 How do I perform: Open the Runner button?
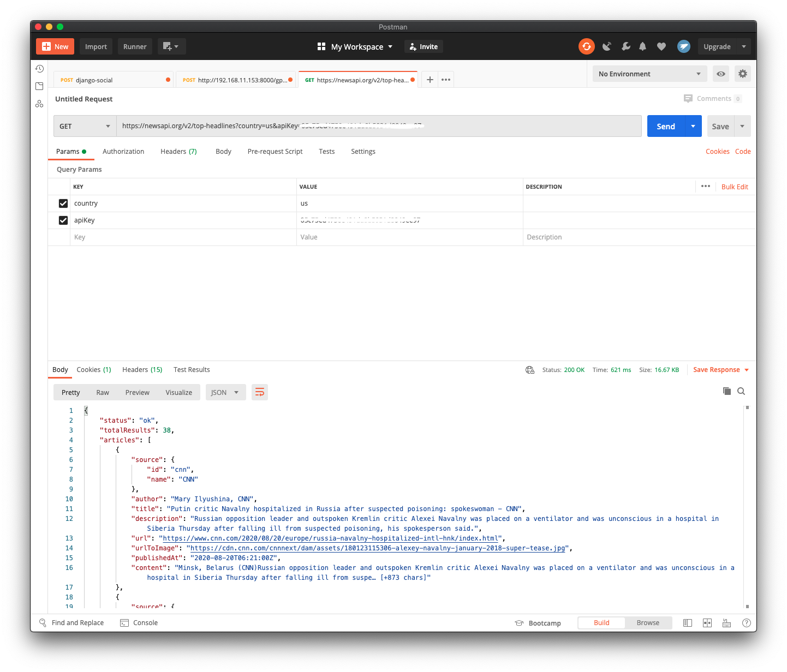pyautogui.click(x=135, y=46)
